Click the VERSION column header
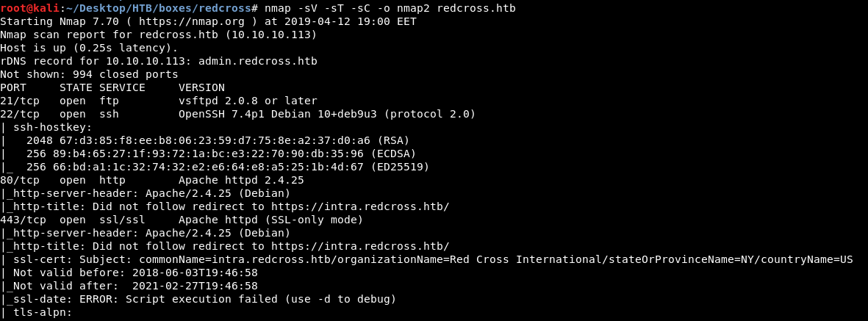Screen dimensions: 868x321 click(201, 87)
